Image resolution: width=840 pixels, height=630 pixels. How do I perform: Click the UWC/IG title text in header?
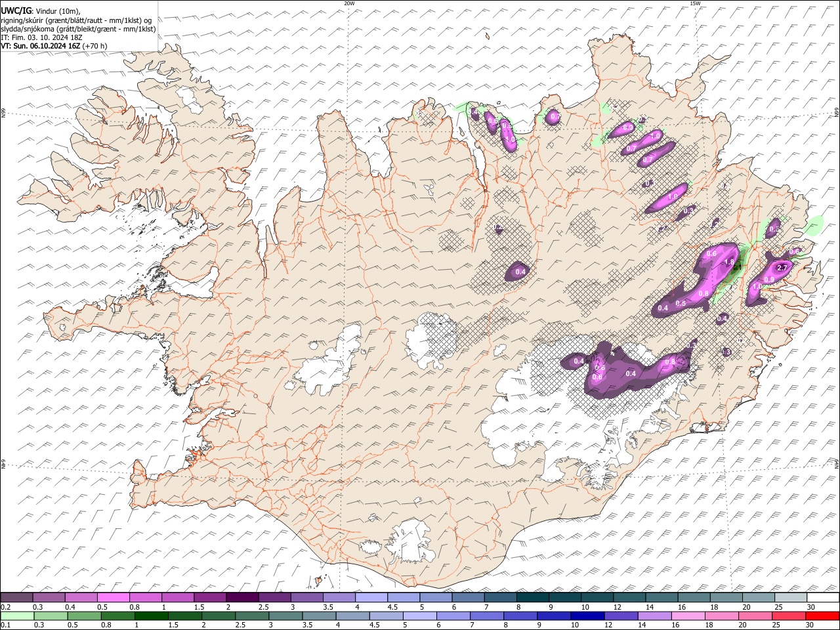[16, 10]
